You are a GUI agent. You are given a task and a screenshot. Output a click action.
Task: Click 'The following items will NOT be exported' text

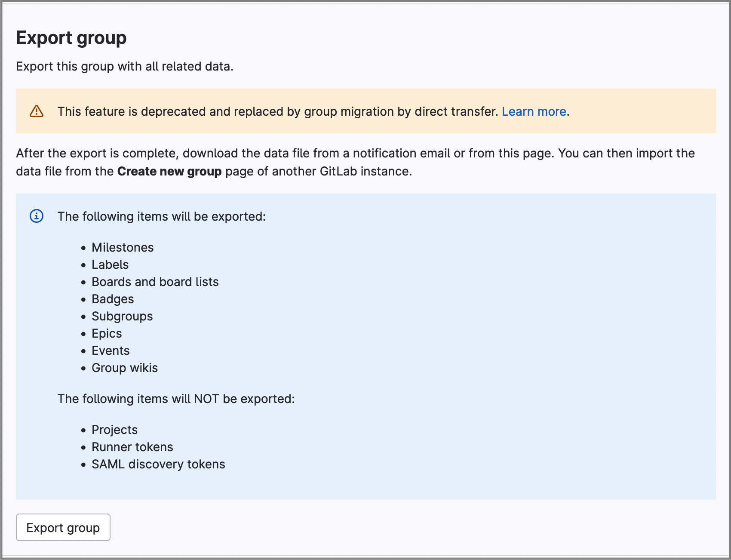pos(176,399)
